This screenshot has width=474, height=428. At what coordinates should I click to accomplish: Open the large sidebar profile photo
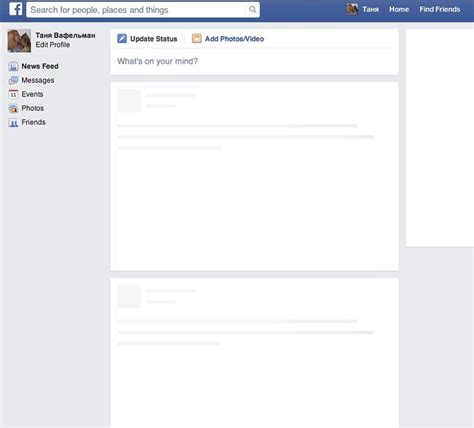pos(19,41)
